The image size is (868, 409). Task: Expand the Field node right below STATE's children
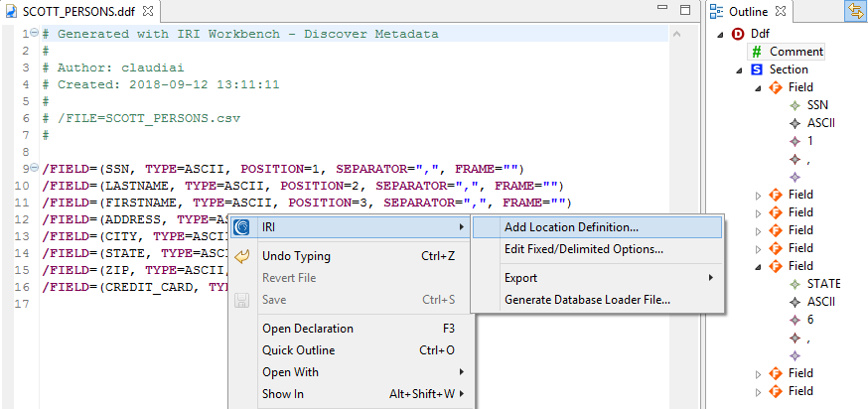coord(759,373)
